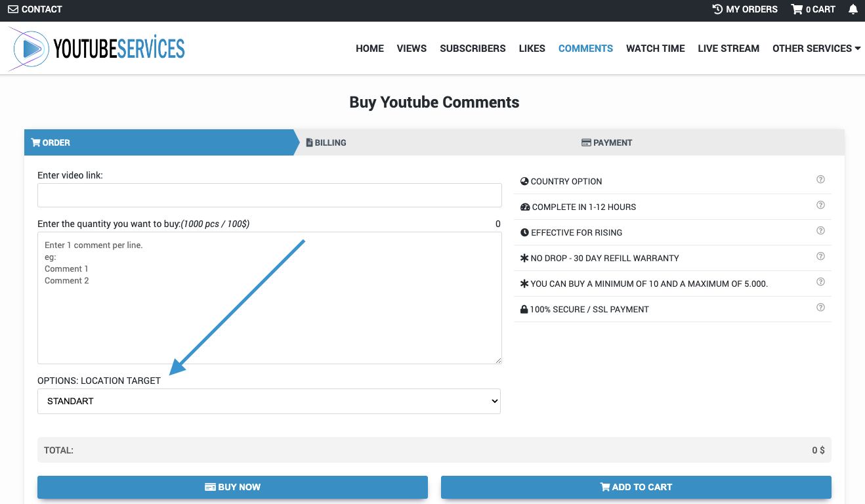Click the No Drop 30 Day Refill Warranty text

click(604, 258)
